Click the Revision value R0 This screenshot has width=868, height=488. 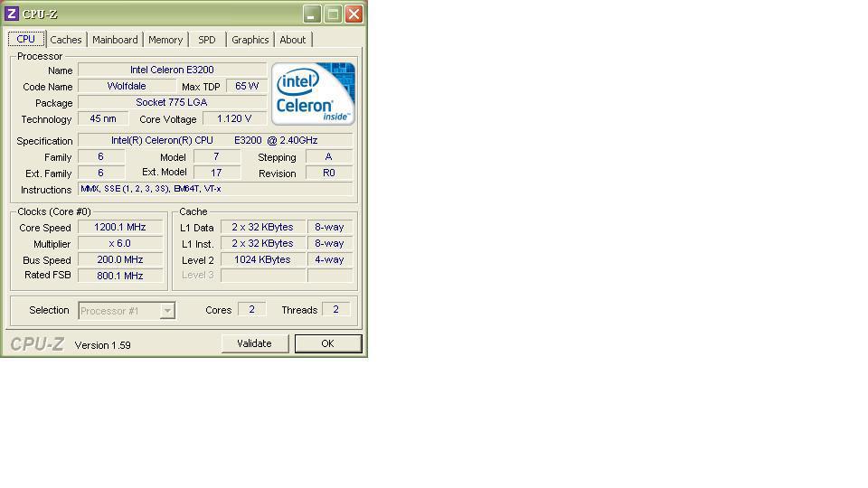[x=329, y=173]
